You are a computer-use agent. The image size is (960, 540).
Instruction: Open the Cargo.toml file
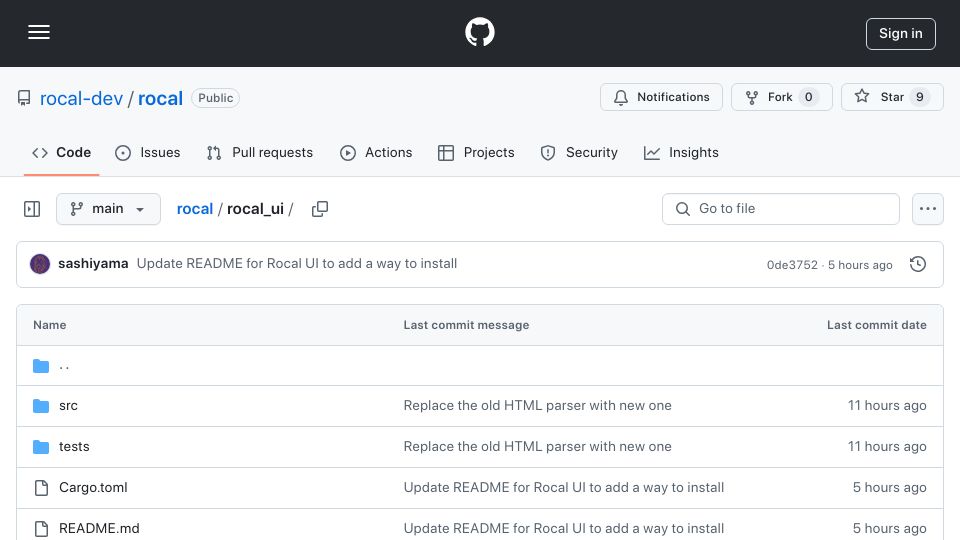pyautogui.click(x=93, y=488)
